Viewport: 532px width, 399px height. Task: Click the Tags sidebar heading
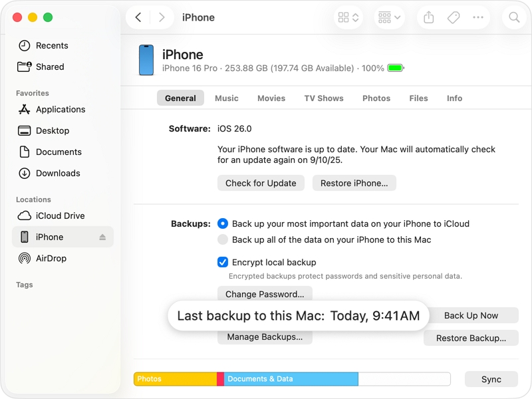24,285
